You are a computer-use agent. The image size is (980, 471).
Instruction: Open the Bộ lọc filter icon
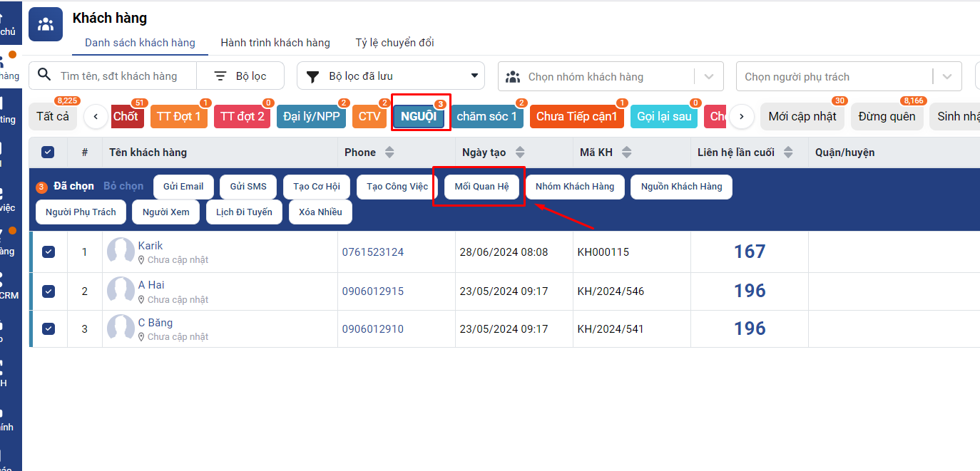pyautogui.click(x=220, y=76)
